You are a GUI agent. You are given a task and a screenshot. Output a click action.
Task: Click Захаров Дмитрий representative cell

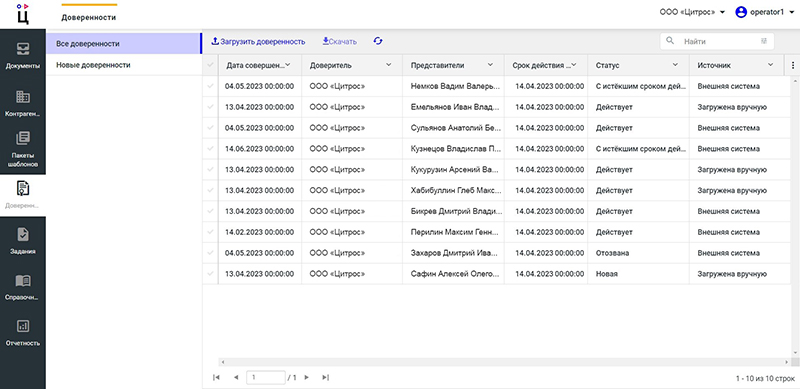click(x=453, y=253)
